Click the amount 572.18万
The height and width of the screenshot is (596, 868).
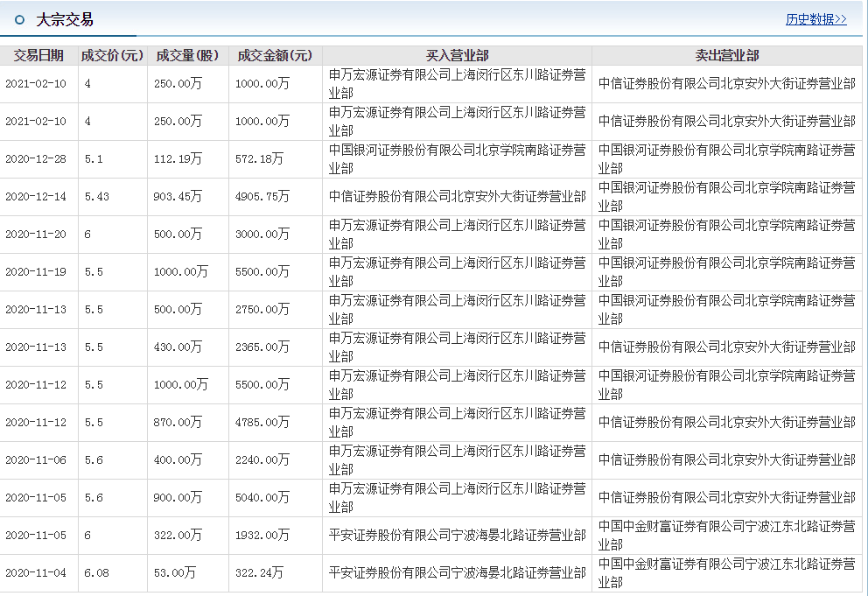pos(259,159)
